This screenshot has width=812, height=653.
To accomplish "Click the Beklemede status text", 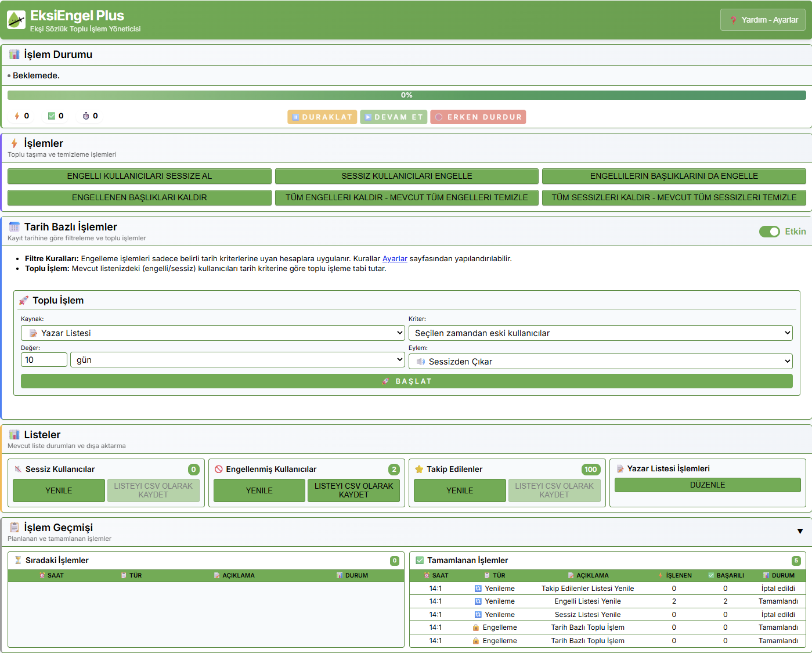I will click(x=36, y=75).
